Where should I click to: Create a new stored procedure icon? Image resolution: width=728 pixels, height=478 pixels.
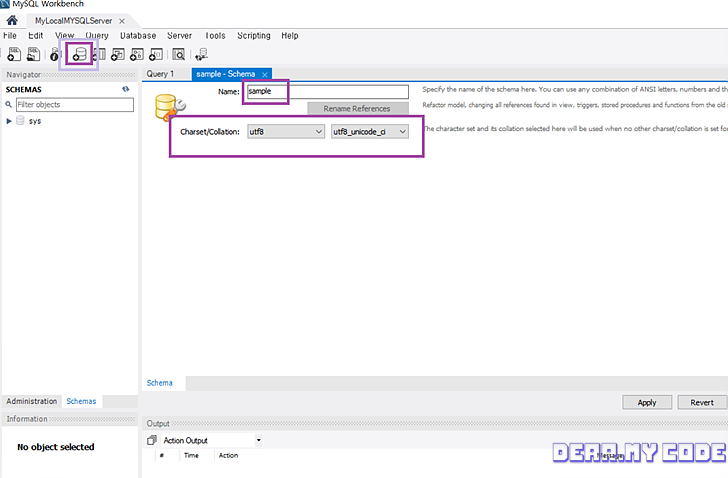click(x=136, y=54)
